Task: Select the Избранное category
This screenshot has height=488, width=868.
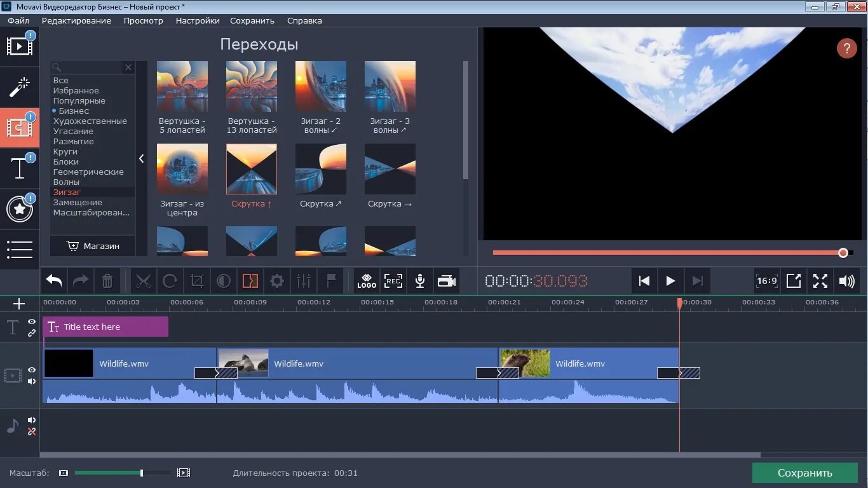Action: pos(76,90)
